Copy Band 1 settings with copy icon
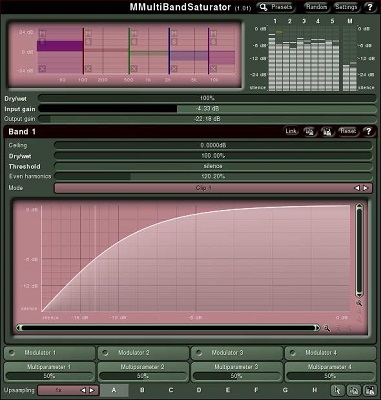 pyautogui.click(x=309, y=131)
